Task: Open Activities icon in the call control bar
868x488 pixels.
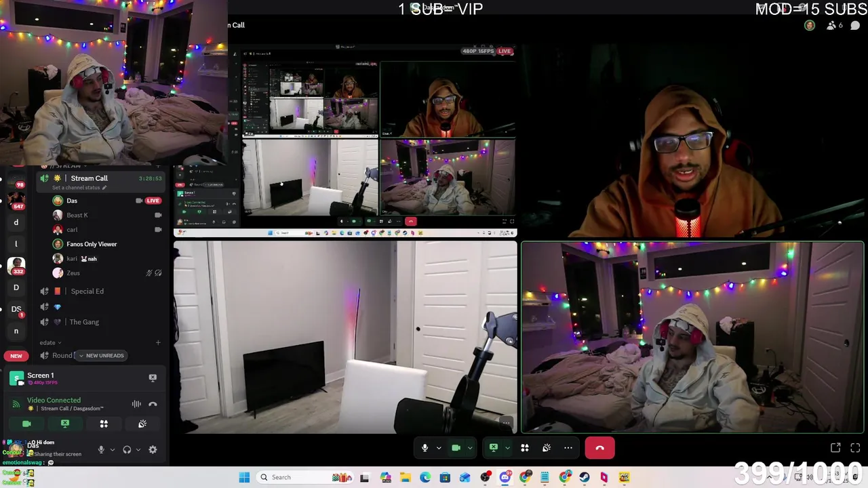Action: click(525, 448)
